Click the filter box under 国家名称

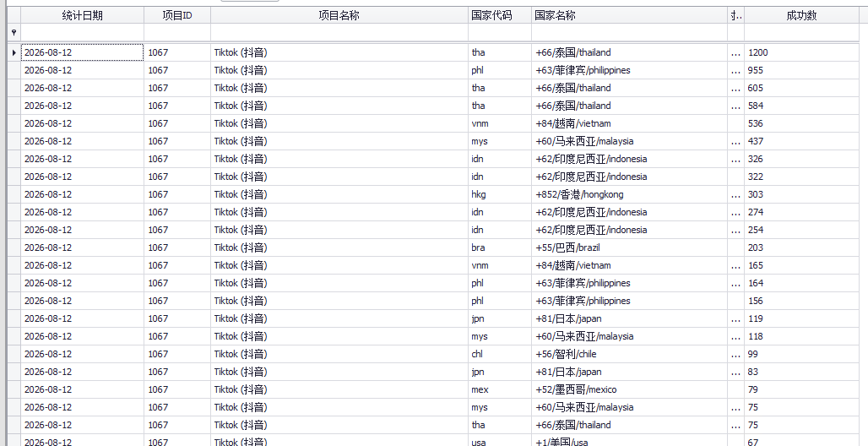pyautogui.click(x=629, y=33)
